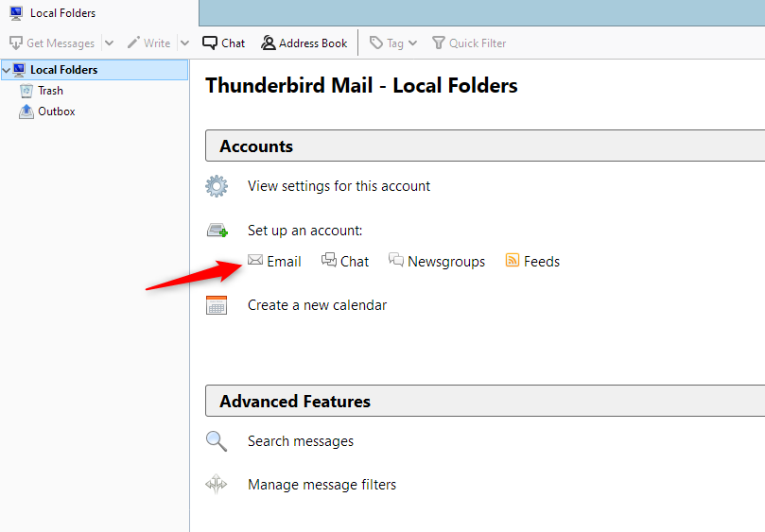Open Manage message filters
This screenshot has height=532, width=765.
(x=322, y=485)
